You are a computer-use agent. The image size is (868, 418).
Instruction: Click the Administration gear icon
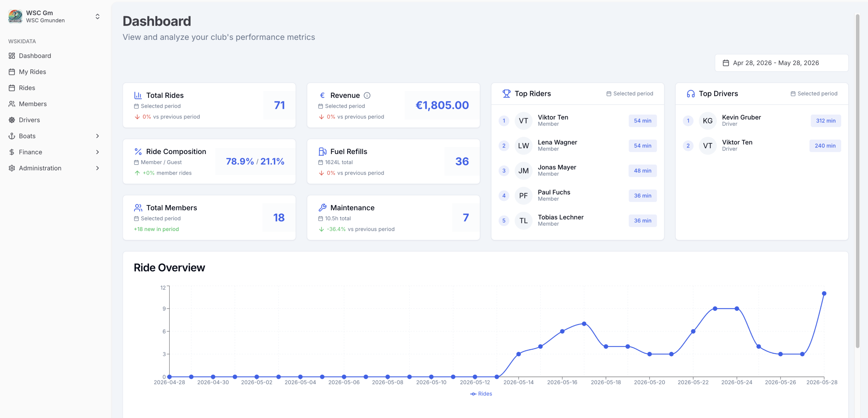point(12,168)
